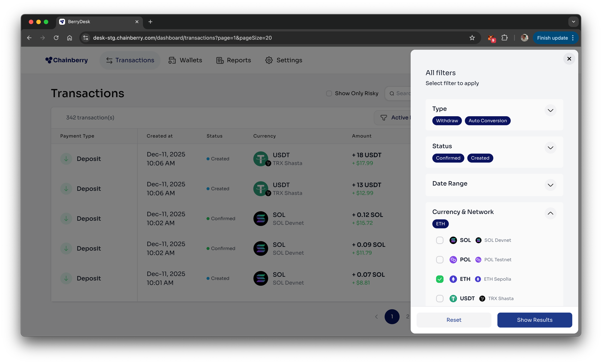Click the Extensions puzzle icon in browser toolbar
The height and width of the screenshot is (364, 602).
pos(504,38)
